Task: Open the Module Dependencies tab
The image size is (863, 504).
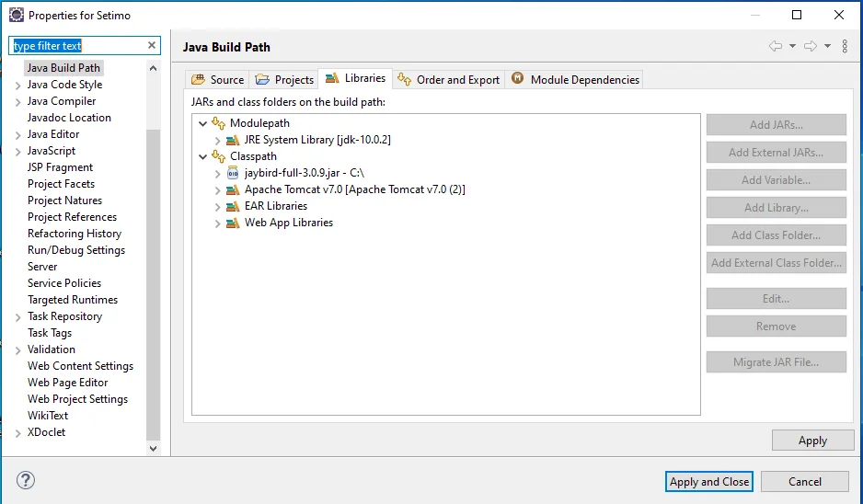Action: (x=575, y=80)
